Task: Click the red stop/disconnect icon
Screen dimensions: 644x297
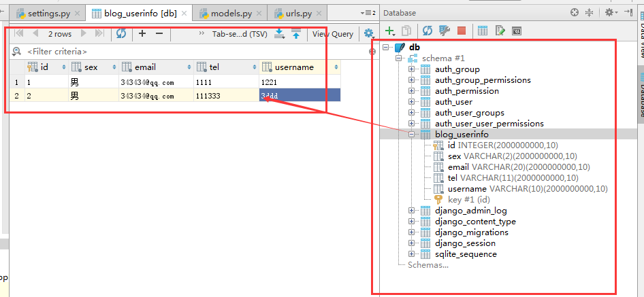Action: click(x=462, y=31)
